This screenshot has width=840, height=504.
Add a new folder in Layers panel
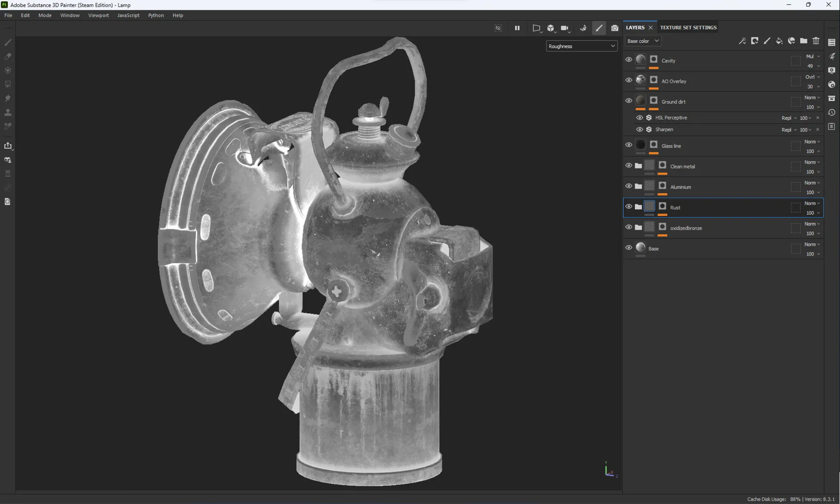click(x=804, y=41)
